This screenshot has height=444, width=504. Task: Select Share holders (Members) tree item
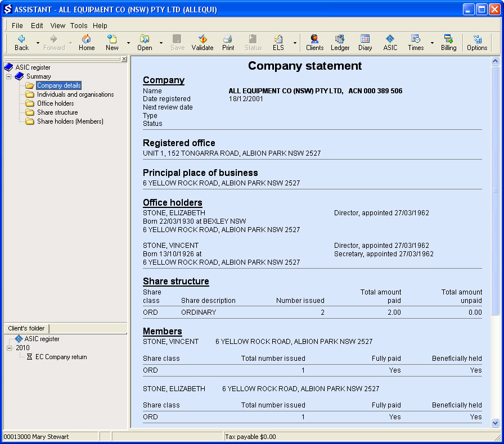tap(70, 121)
